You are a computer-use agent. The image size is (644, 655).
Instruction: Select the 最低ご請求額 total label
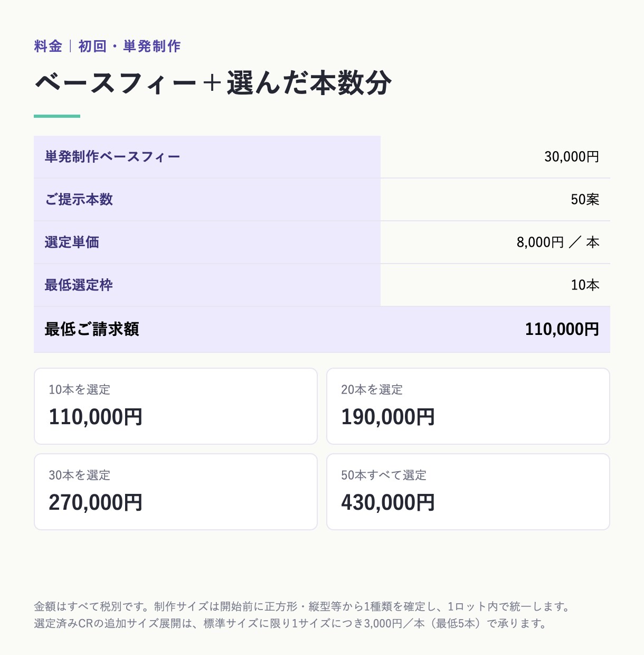tap(92, 329)
